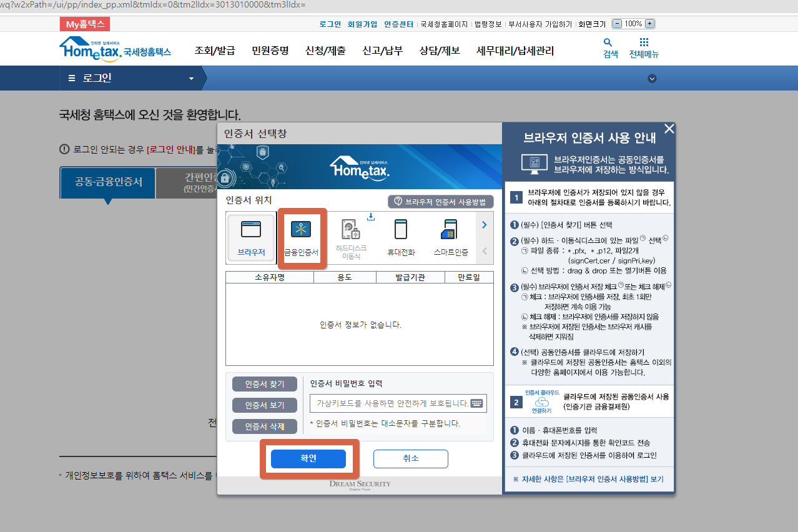Image resolution: width=798 pixels, height=532 pixels.
Task: Click the 인증서 찾기 button
Action: coord(265,384)
